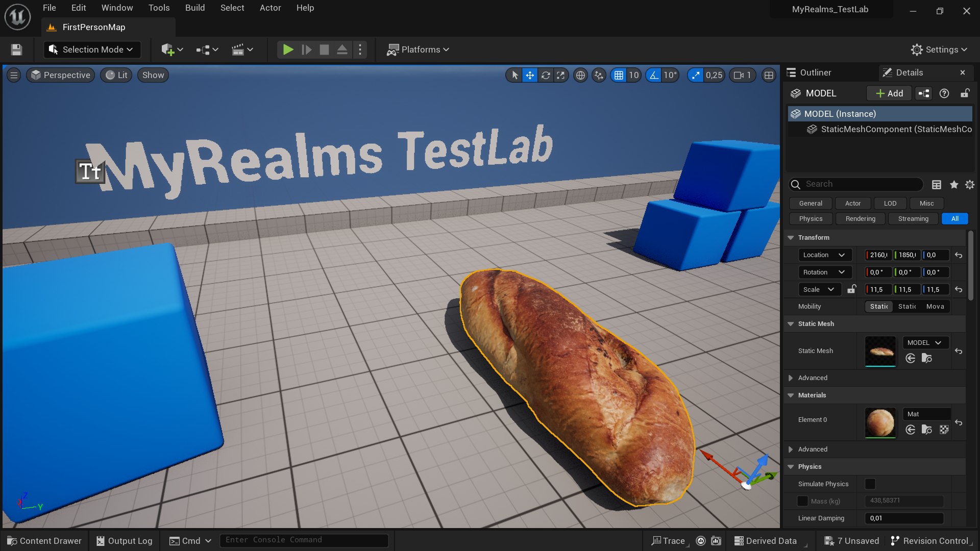Image resolution: width=980 pixels, height=551 pixels.
Task: Open the Tools menu
Action: [x=159, y=8]
